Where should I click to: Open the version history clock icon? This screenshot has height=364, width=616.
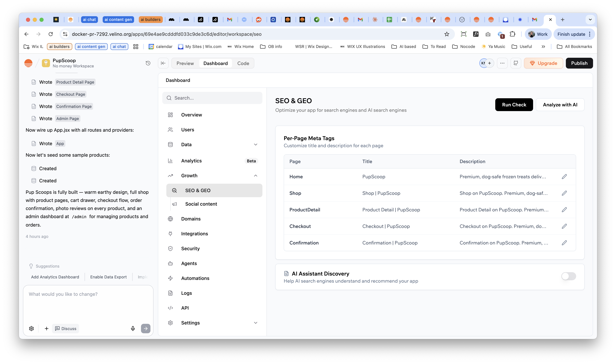click(148, 63)
